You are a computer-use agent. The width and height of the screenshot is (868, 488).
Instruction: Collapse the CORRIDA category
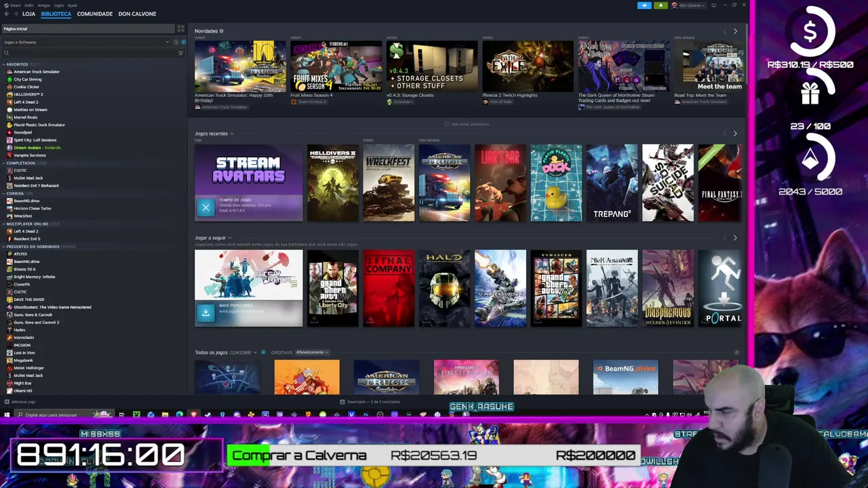click(x=4, y=193)
